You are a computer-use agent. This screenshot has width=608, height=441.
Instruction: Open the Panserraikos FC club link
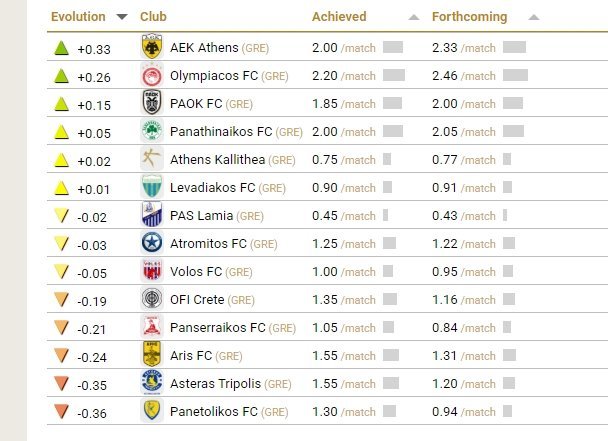pos(218,327)
